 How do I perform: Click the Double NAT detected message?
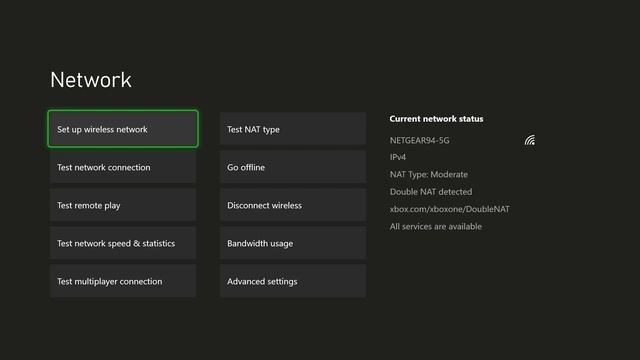(x=431, y=191)
